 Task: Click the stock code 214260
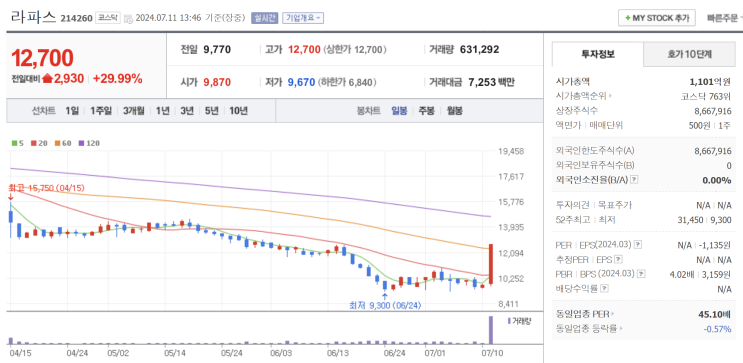(x=76, y=18)
